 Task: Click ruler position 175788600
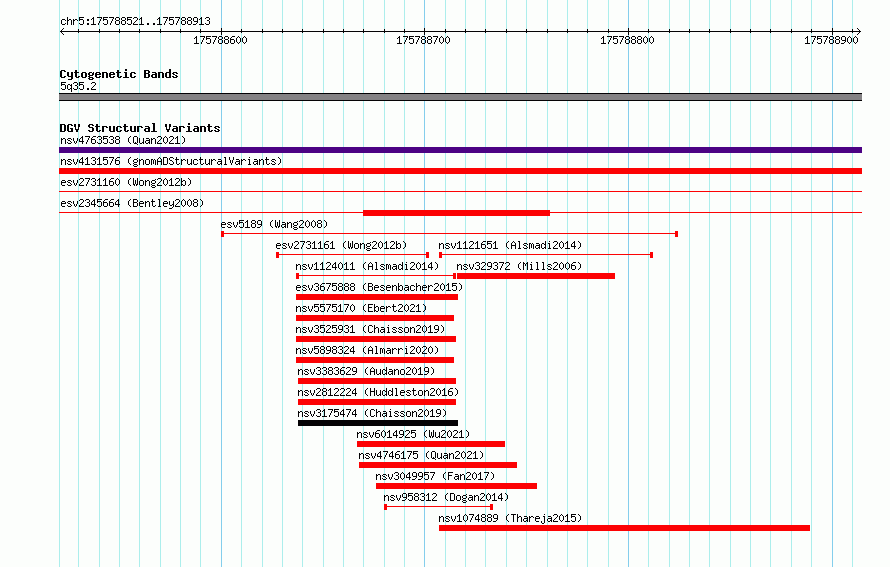[x=220, y=40]
